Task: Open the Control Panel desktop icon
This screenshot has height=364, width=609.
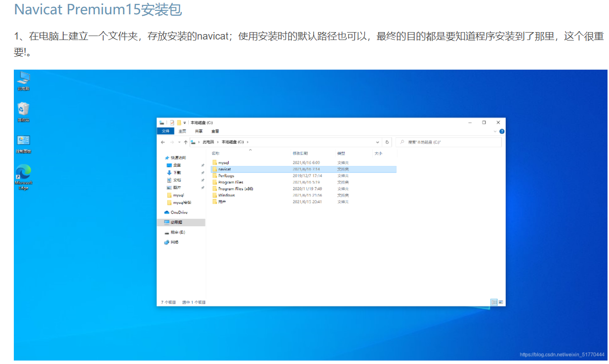Action: [23, 144]
